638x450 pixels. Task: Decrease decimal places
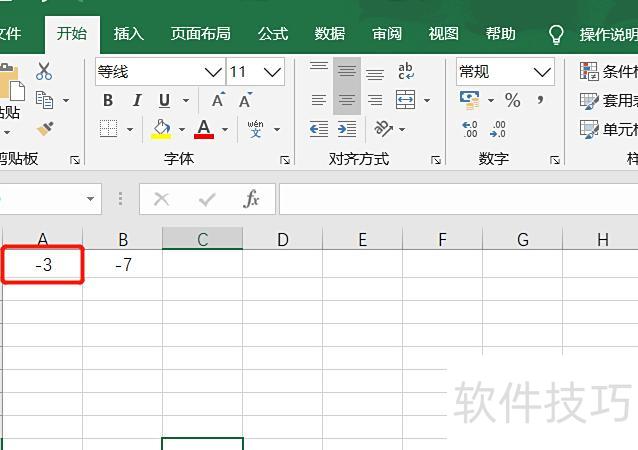(498, 129)
